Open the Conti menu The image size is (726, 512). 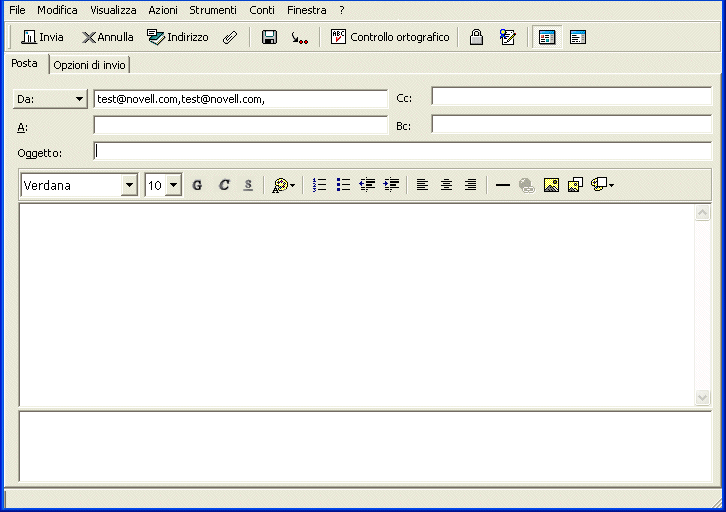[x=262, y=10]
